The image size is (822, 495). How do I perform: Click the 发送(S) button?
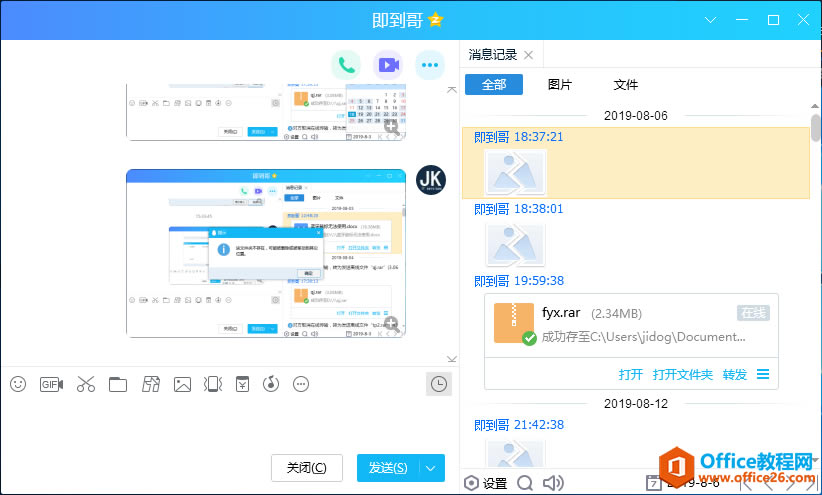[x=388, y=468]
